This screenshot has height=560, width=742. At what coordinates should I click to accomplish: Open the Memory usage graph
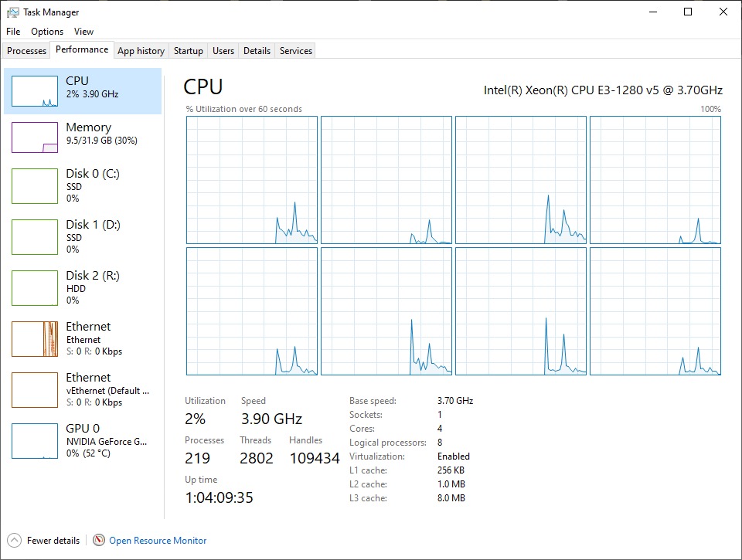35,137
